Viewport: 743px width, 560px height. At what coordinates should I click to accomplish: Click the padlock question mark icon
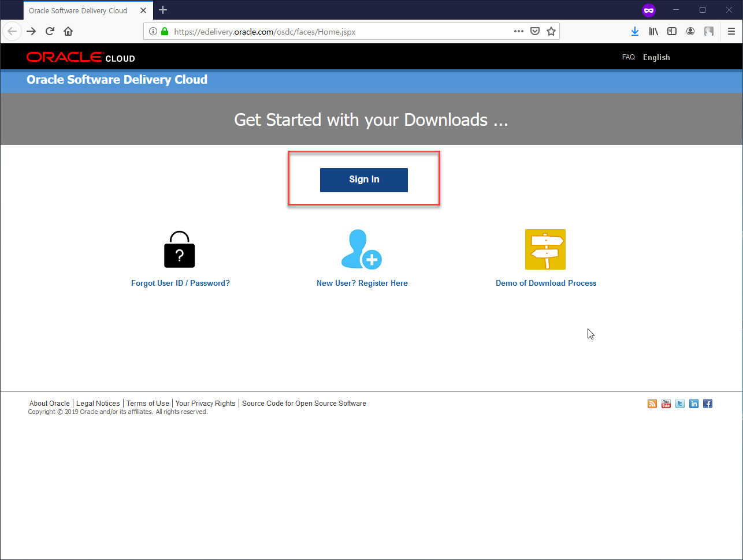pyautogui.click(x=180, y=249)
